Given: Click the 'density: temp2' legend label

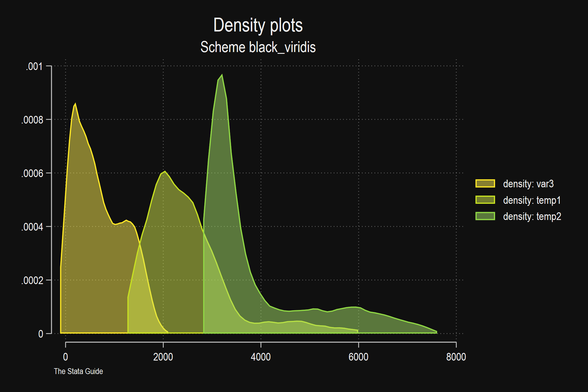Looking at the screenshot, I should pyautogui.click(x=532, y=216).
